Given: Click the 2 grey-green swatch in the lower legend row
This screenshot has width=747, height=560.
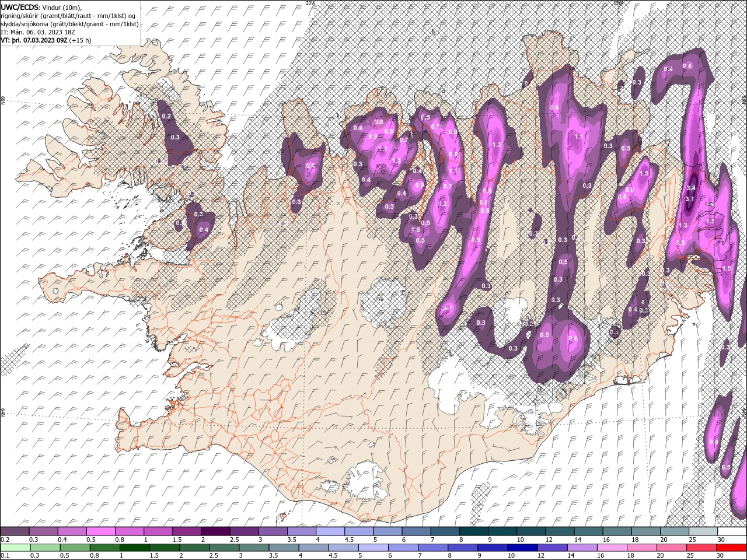Looking at the screenshot, I should [194, 548].
